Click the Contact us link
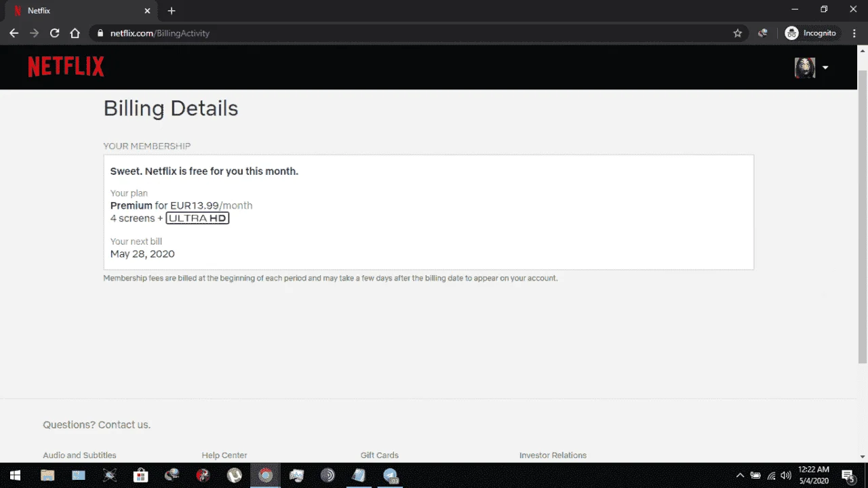The width and height of the screenshot is (868, 488). [x=124, y=425]
